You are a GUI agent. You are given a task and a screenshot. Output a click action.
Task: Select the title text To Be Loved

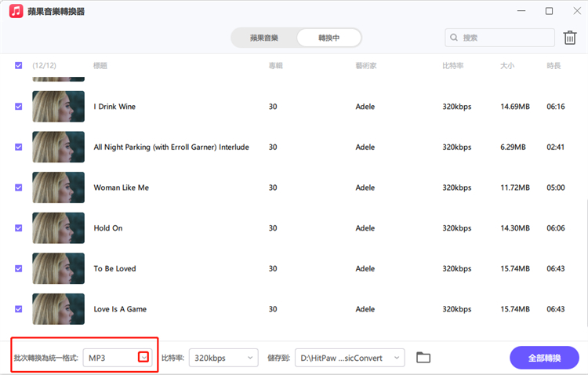[x=114, y=269]
